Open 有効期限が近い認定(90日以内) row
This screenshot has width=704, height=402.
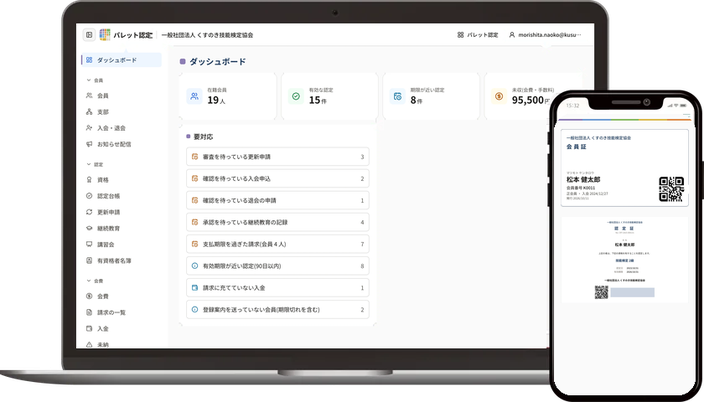[277, 266]
